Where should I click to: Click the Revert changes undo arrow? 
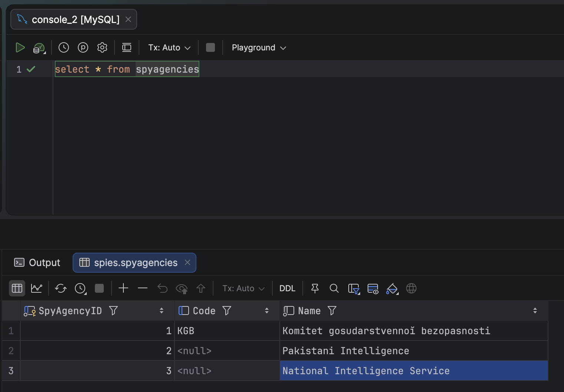tap(162, 288)
